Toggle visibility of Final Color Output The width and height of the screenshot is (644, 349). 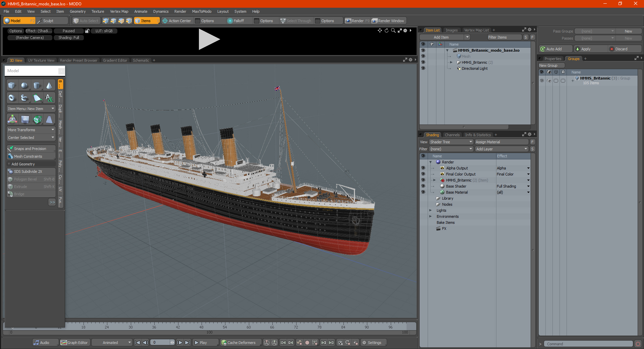coord(423,174)
